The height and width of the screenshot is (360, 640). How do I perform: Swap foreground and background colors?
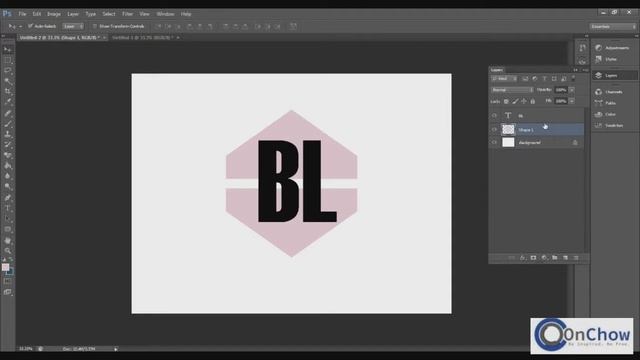[11, 260]
